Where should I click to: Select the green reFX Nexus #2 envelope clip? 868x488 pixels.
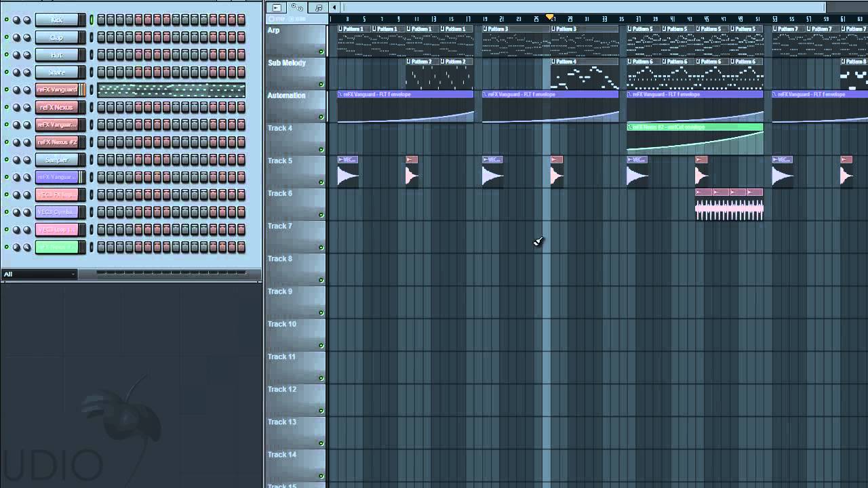coord(695,139)
